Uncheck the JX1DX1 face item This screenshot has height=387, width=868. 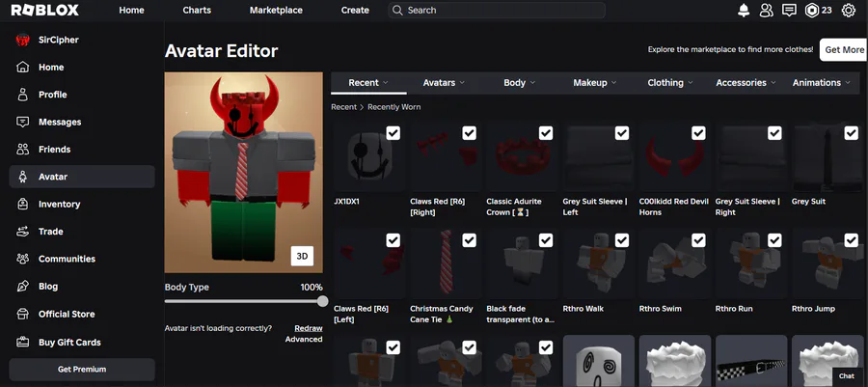393,133
